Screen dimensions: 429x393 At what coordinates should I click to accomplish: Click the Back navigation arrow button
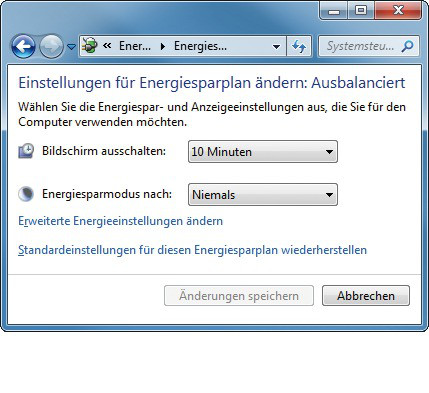point(23,46)
